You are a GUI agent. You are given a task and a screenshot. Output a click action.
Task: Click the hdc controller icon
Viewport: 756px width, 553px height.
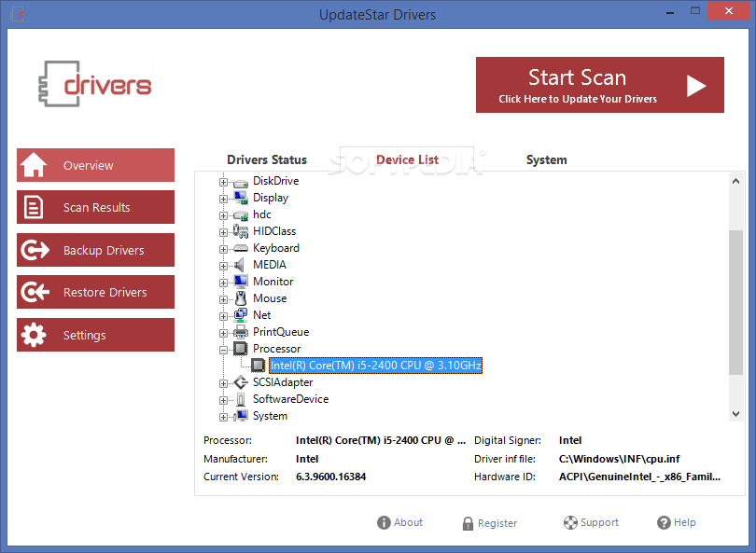point(241,215)
